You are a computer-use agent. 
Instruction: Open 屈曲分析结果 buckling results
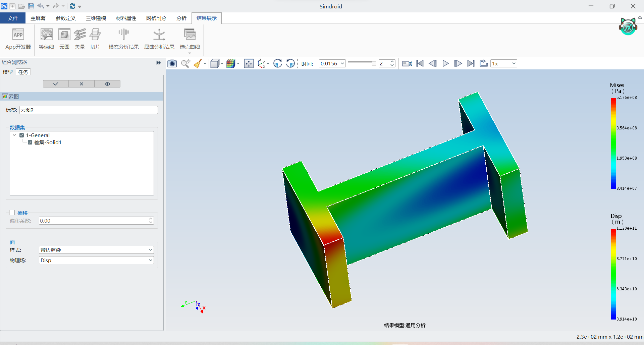tap(159, 39)
